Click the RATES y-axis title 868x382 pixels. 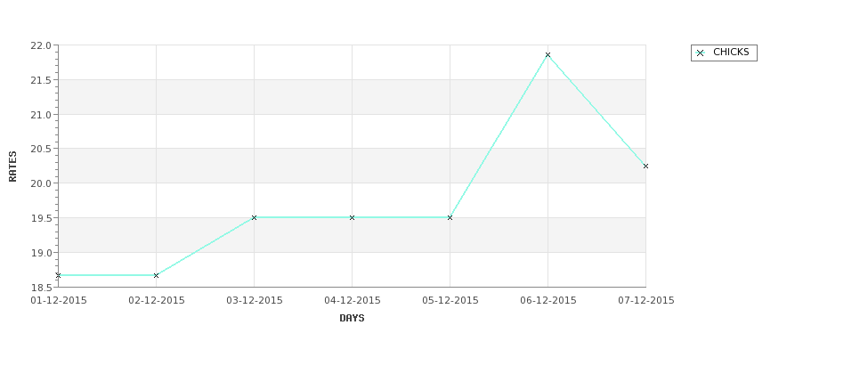12,167
